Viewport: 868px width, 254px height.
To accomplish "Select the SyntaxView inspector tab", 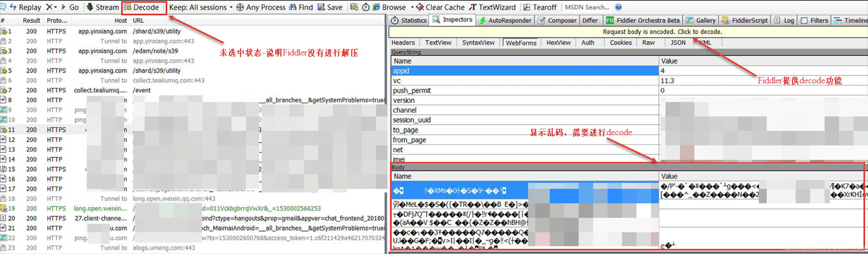I will (x=478, y=43).
